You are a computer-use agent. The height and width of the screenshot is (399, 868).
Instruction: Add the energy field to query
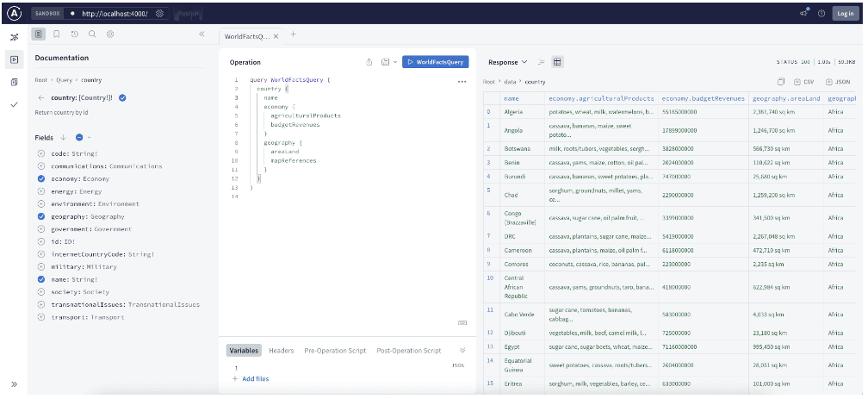click(41, 191)
